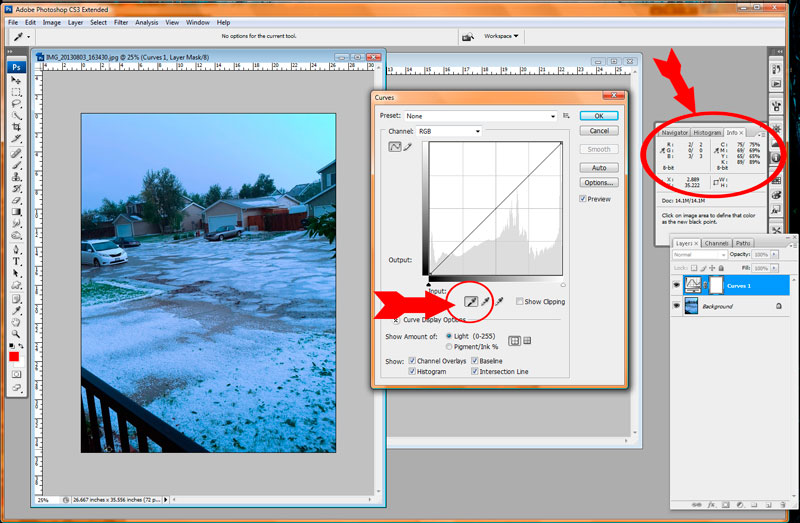
Task: Enable the Show Clipping checkbox
Action: click(519, 302)
